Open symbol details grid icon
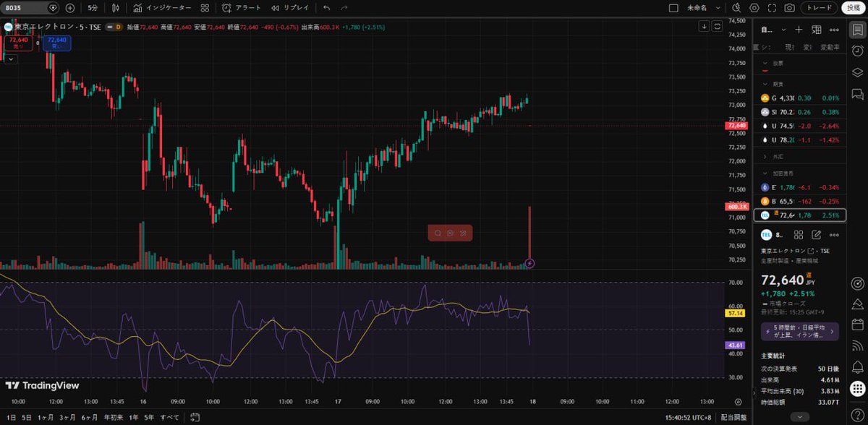The height and width of the screenshot is (425, 868). [x=799, y=235]
